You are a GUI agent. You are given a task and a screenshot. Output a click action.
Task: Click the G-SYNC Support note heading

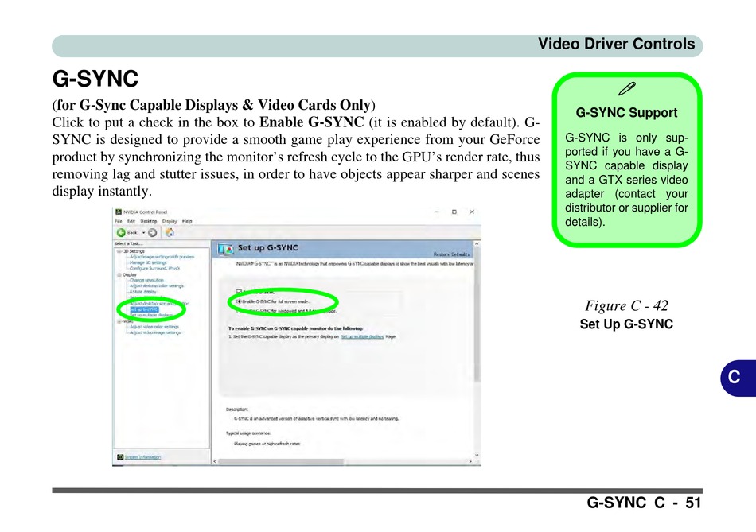626,113
